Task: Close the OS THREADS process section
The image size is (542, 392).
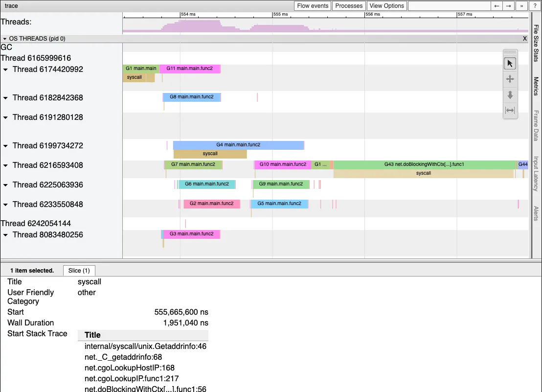Action: tap(525, 39)
